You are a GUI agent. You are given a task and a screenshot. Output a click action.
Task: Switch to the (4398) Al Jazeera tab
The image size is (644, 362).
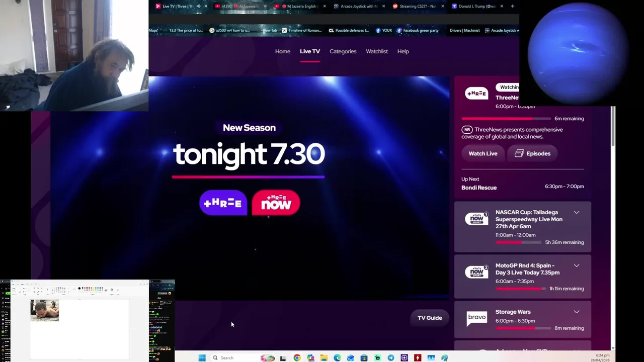coord(239,6)
